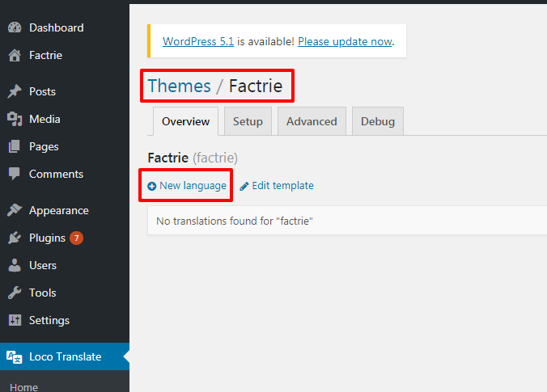
Task: Click the Loco Translate menu icon
Action: pos(14,356)
